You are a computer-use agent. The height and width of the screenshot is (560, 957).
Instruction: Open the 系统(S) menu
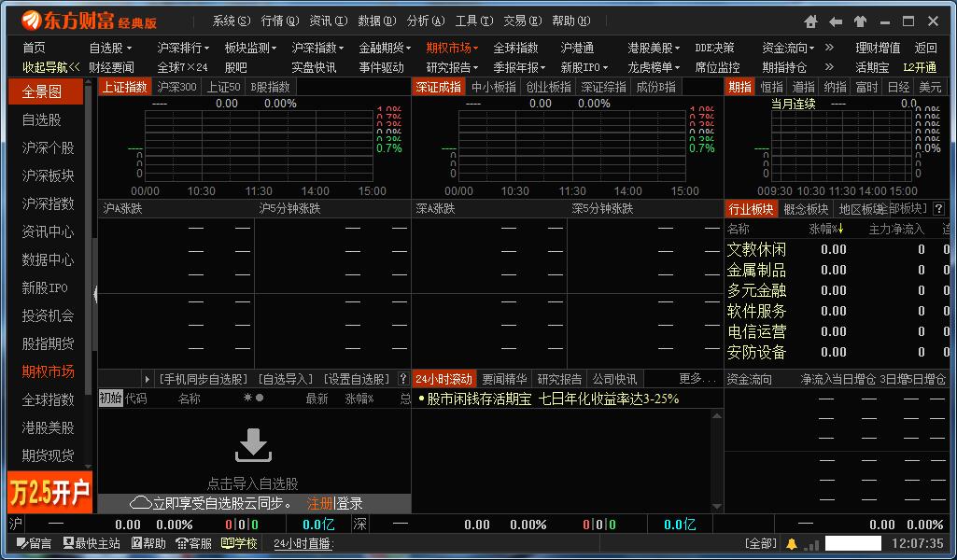232,21
